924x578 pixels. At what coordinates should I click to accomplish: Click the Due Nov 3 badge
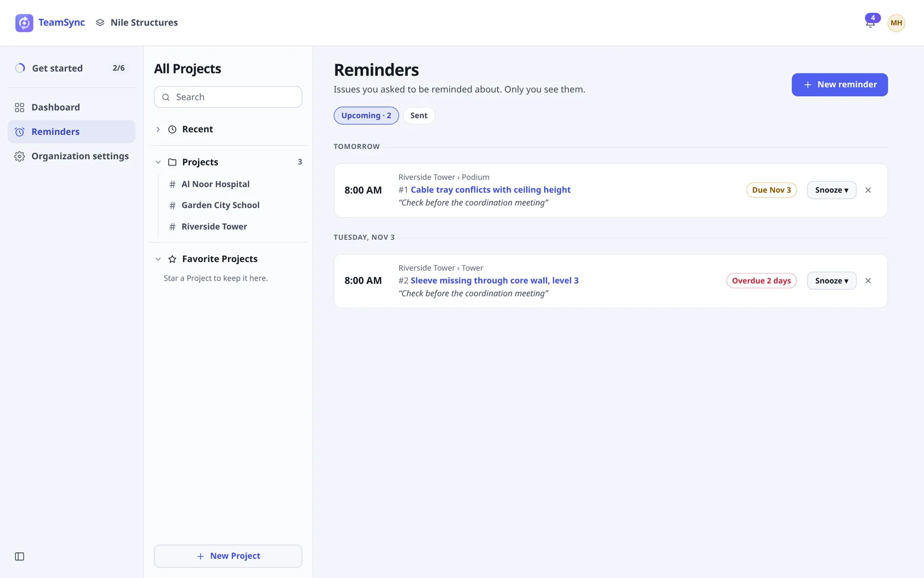click(771, 190)
